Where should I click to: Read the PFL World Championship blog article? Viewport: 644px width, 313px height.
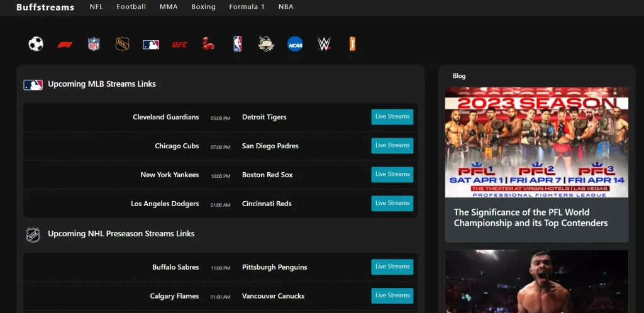pyautogui.click(x=531, y=218)
